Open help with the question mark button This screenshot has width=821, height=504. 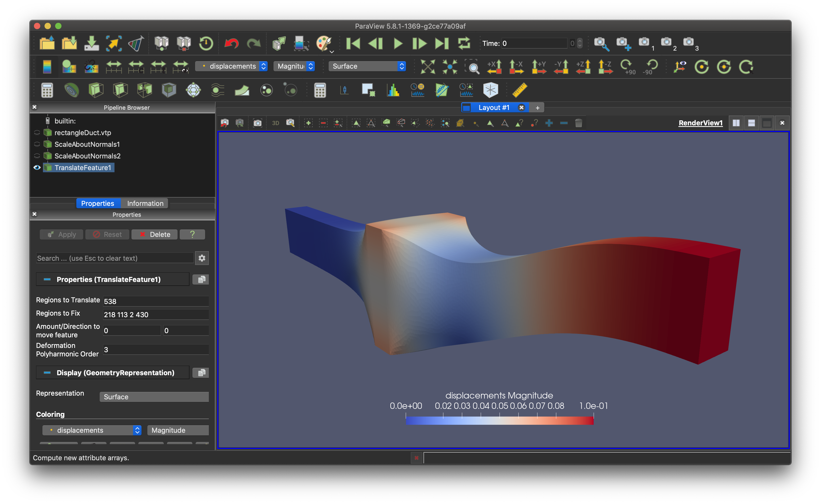tap(192, 234)
